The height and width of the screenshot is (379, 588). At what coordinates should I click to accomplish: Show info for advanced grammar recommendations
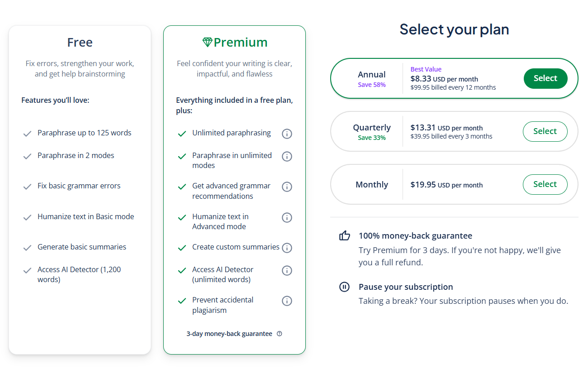tap(287, 187)
